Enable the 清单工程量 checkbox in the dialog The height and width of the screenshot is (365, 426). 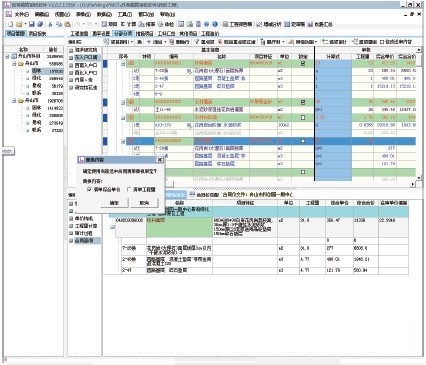129,189
